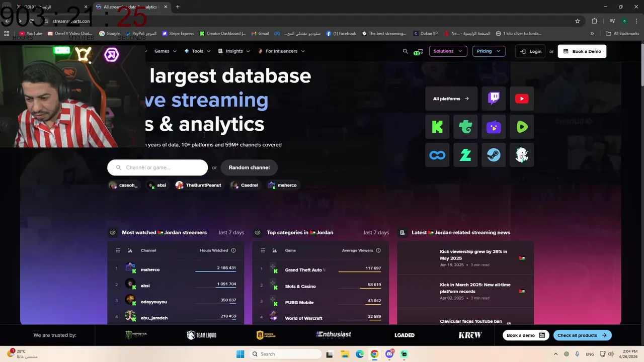This screenshot has height=362, width=644.
Task: Open Chrome from Windows taskbar
Action: pyautogui.click(x=374, y=354)
